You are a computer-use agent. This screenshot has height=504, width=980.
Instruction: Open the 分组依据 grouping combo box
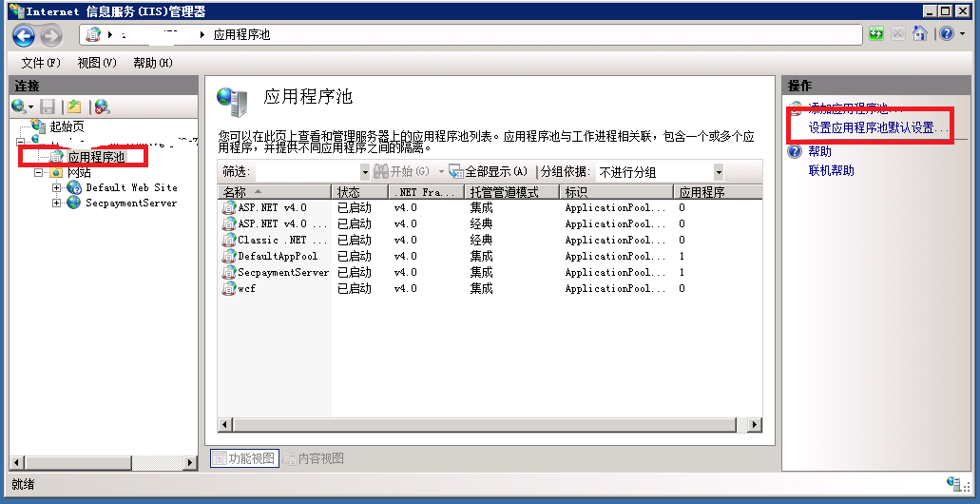[661, 171]
